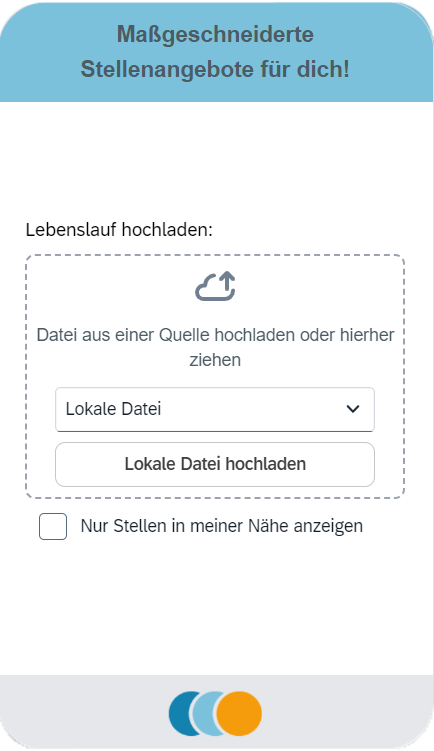The height and width of the screenshot is (751, 434).
Task: Click 'Lokale Datei hochladen' button
Action: tap(215, 464)
